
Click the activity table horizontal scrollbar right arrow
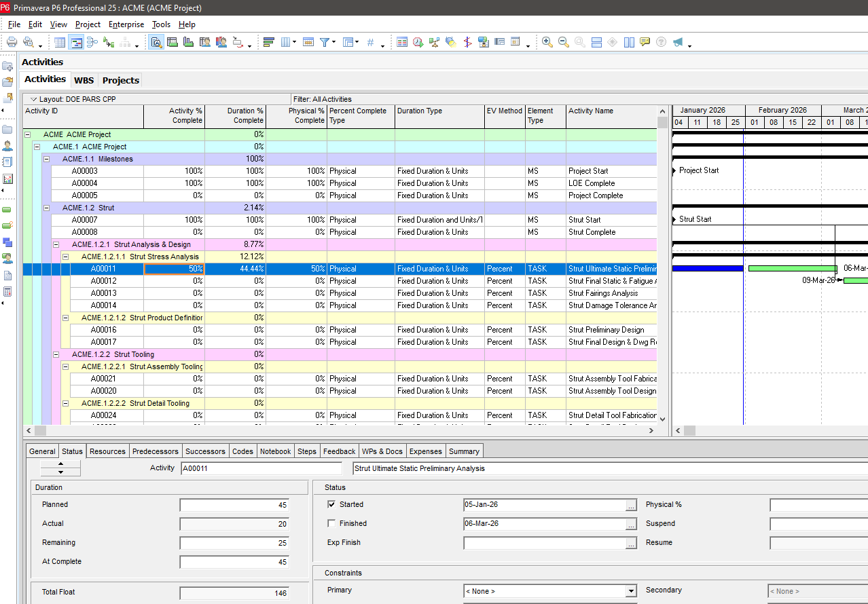tap(651, 430)
